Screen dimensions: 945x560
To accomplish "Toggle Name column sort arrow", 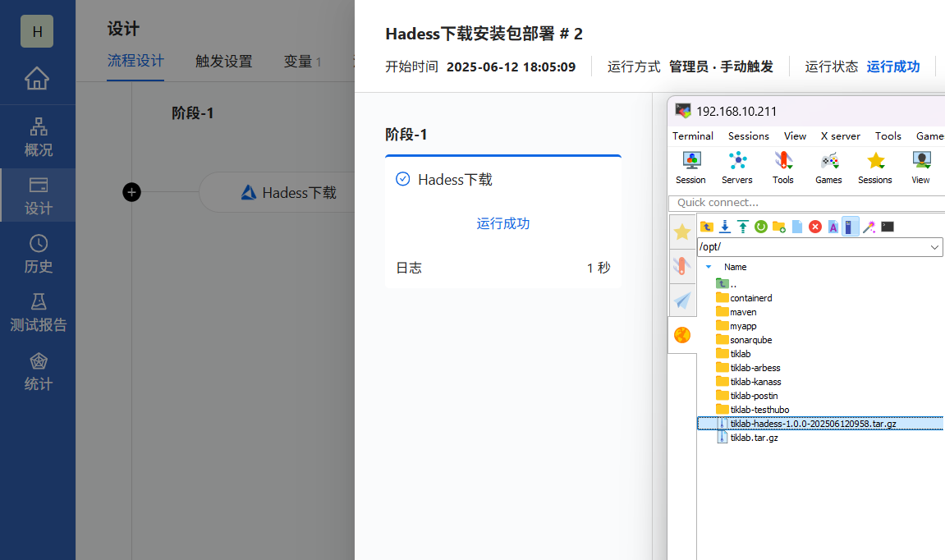I will [709, 267].
